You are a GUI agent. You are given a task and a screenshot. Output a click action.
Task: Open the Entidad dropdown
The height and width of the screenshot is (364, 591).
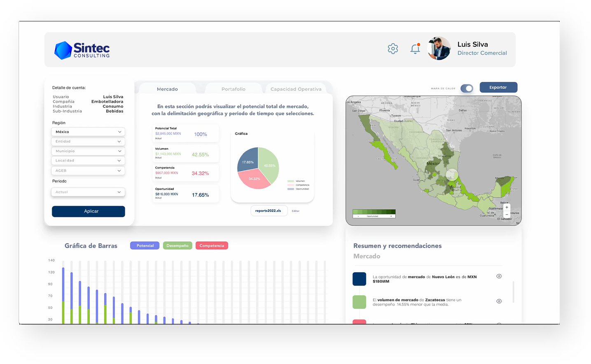(x=88, y=141)
